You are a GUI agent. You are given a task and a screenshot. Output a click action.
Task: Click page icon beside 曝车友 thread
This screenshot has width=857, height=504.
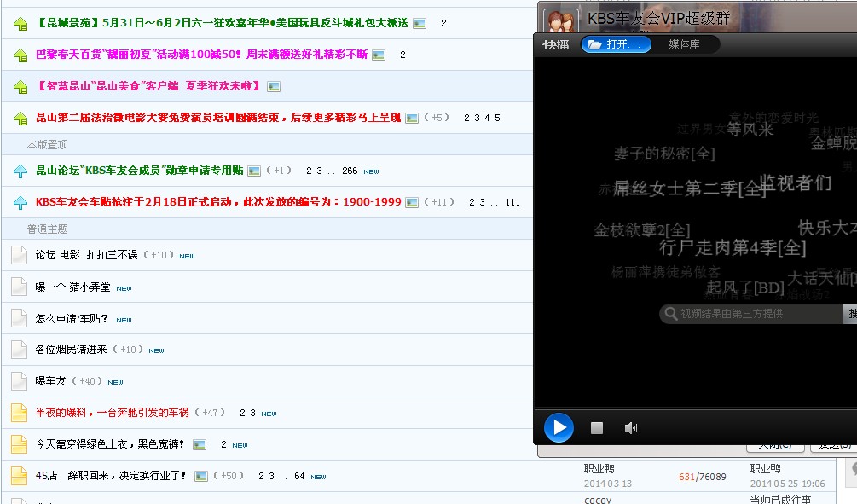pos(19,381)
